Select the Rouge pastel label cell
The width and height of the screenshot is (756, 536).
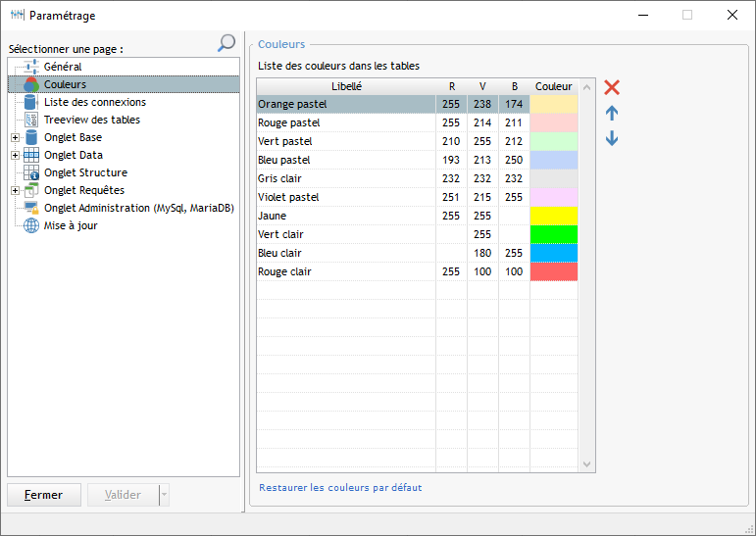346,122
